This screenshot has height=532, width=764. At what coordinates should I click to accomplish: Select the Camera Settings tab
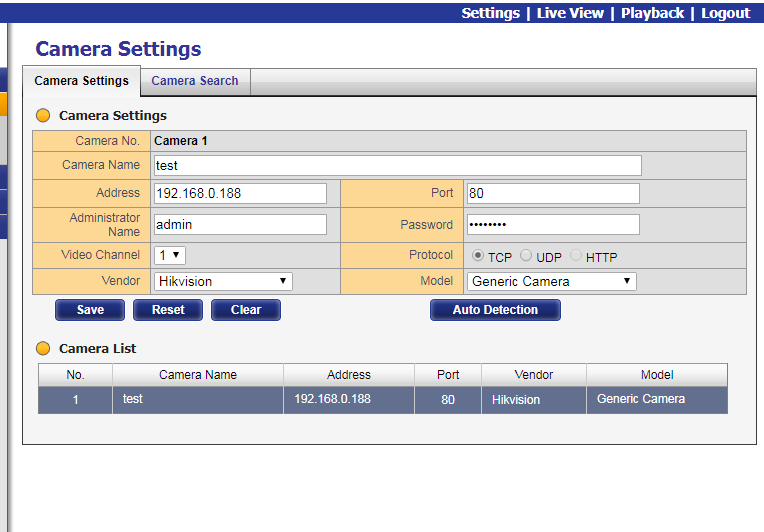coord(81,81)
